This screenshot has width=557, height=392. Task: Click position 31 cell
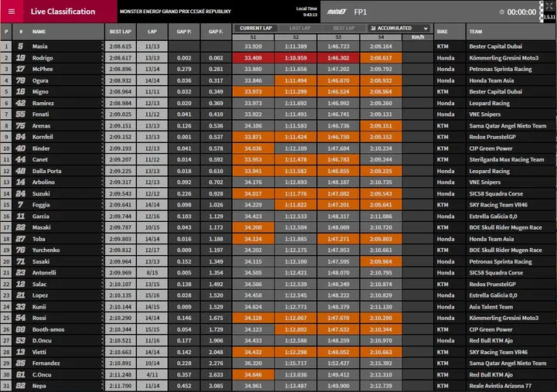coord(6,386)
